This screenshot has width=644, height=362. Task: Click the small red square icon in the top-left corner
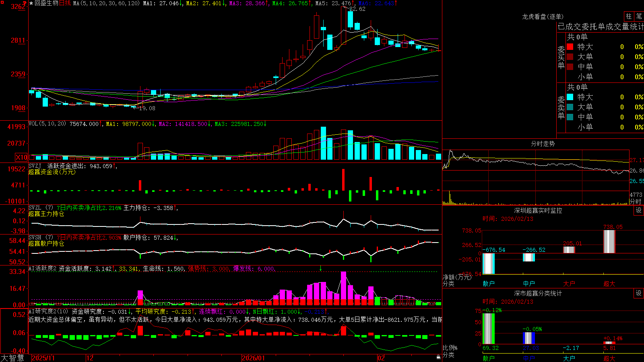[2, 2]
